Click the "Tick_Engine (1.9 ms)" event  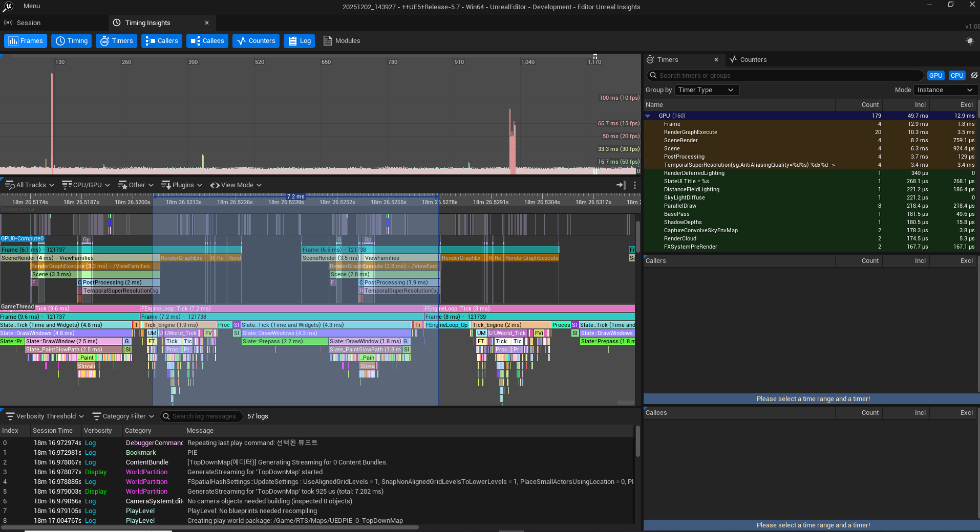(x=180, y=325)
